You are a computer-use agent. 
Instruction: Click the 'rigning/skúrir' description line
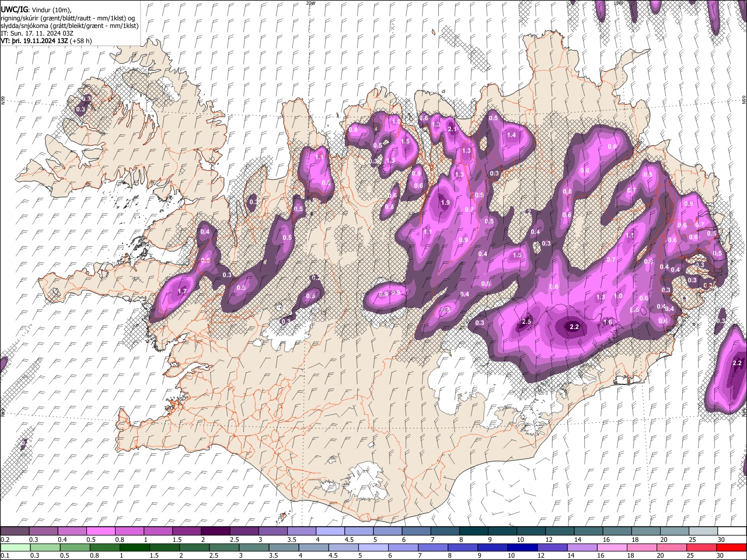pyautogui.click(x=68, y=18)
